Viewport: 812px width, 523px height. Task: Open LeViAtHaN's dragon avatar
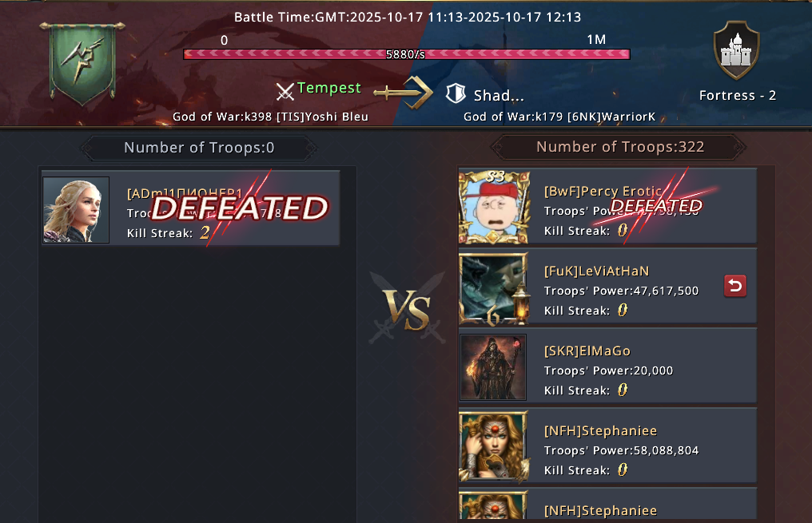click(494, 288)
